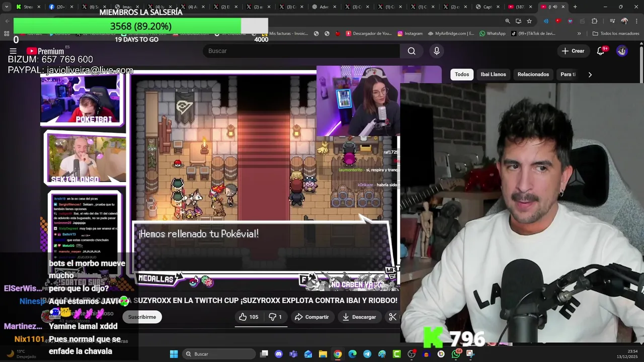The height and width of the screenshot is (362, 644).
Task: Open Todos los marcadores folder
Action: pos(616,34)
